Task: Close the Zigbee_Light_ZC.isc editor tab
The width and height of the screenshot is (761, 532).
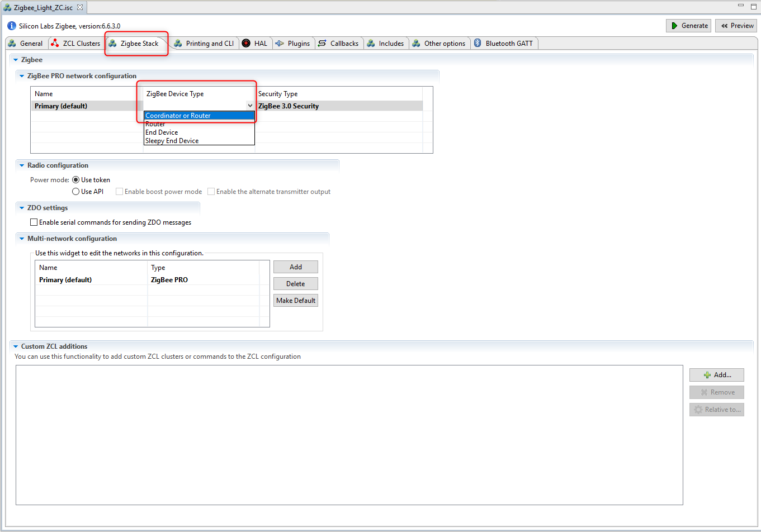Action: pyautogui.click(x=80, y=7)
